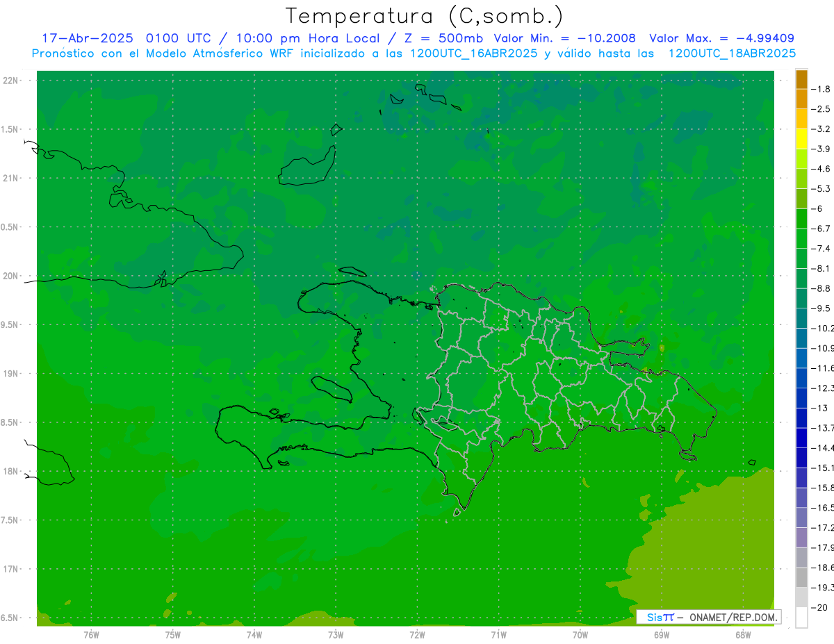Click the "69W" longitude label
834x644 pixels.
click(x=662, y=634)
